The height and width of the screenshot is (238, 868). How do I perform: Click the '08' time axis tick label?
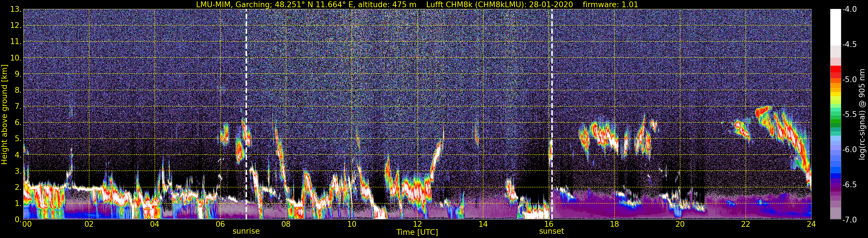(x=286, y=224)
